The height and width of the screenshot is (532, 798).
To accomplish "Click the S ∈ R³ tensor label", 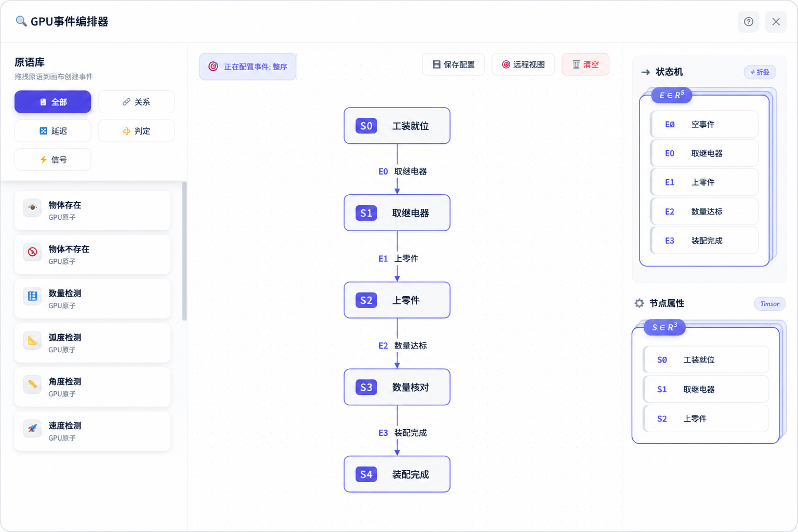I will click(x=664, y=327).
